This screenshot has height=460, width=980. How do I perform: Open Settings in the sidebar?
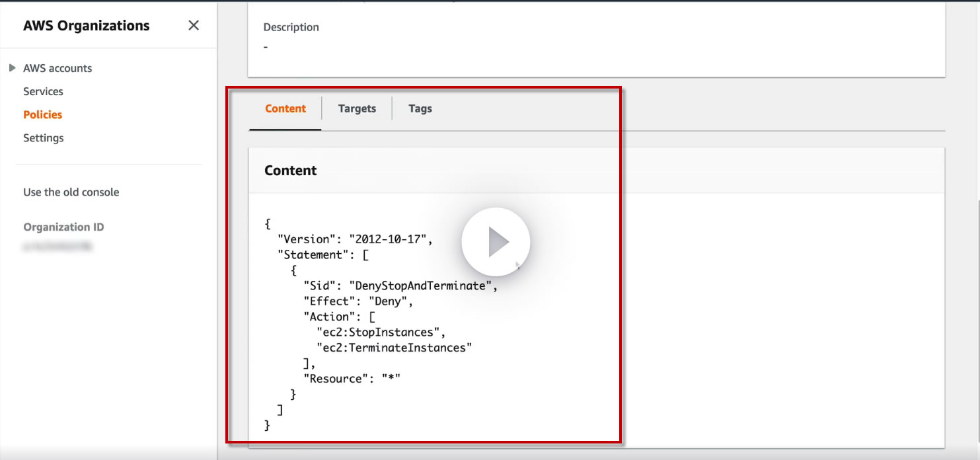(x=44, y=137)
